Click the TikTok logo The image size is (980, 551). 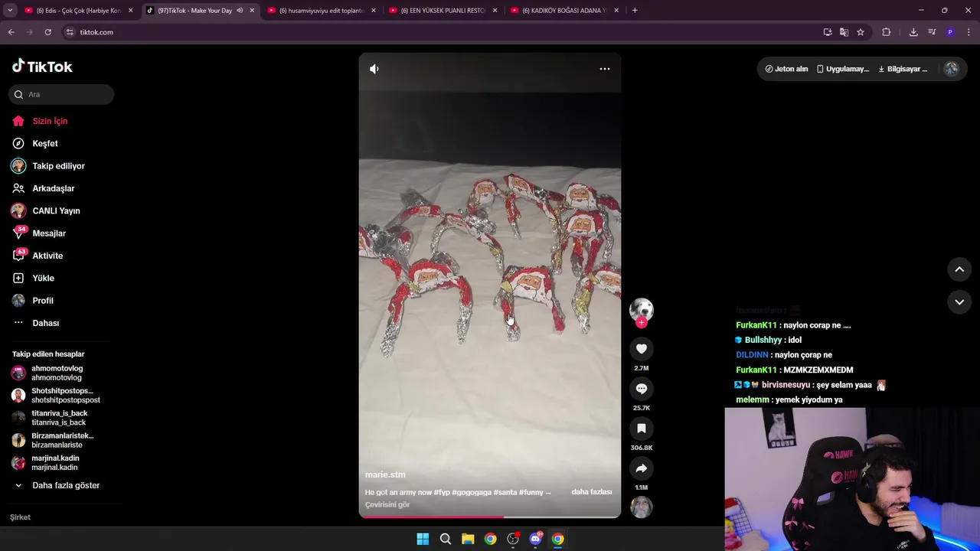point(42,67)
